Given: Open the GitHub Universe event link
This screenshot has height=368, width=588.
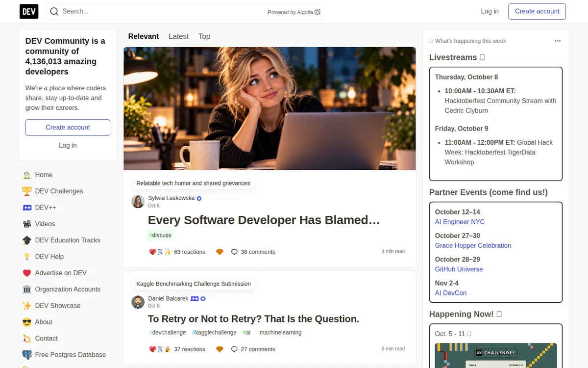Looking at the screenshot, I should (459, 269).
